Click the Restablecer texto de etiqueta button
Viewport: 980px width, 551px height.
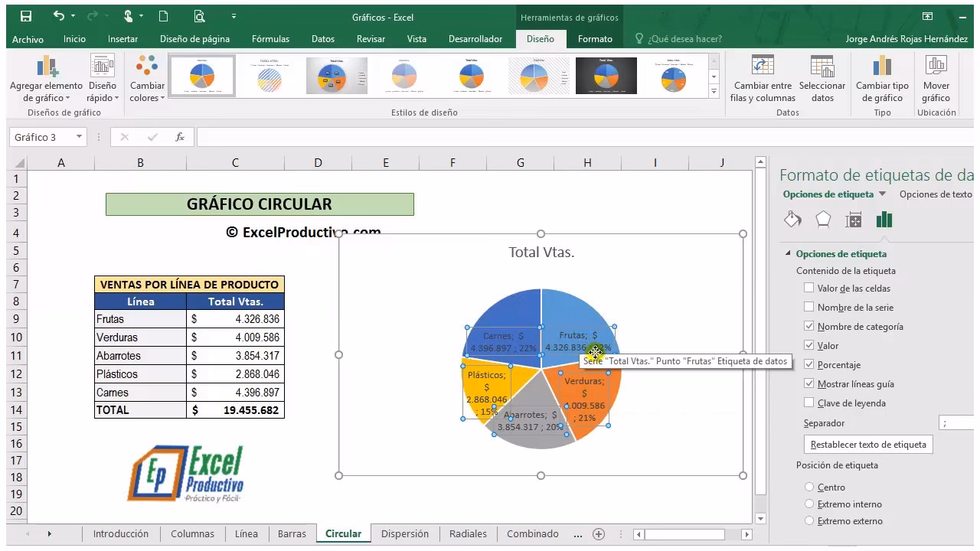867,444
